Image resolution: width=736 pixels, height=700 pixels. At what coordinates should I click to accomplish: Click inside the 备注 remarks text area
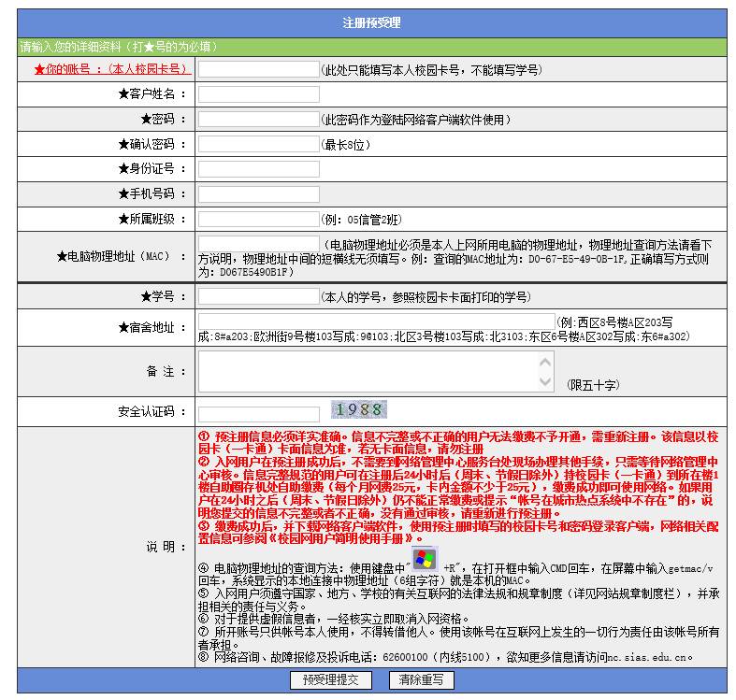(377, 371)
